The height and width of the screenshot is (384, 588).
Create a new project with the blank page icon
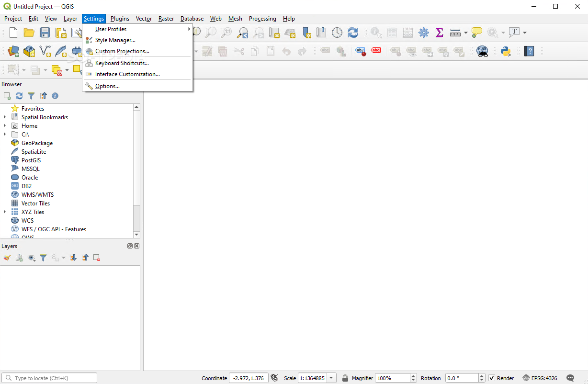13,33
